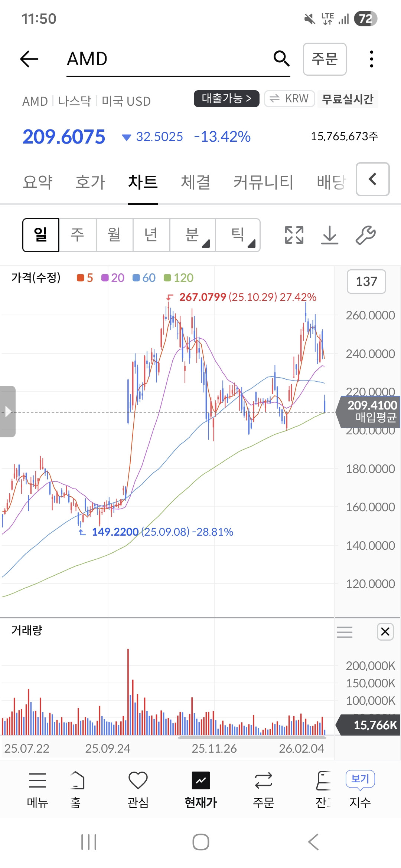The width and height of the screenshot is (401, 868).
Task: Tap the 25.11.26 date axis label
Action: (x=214, y=749)
